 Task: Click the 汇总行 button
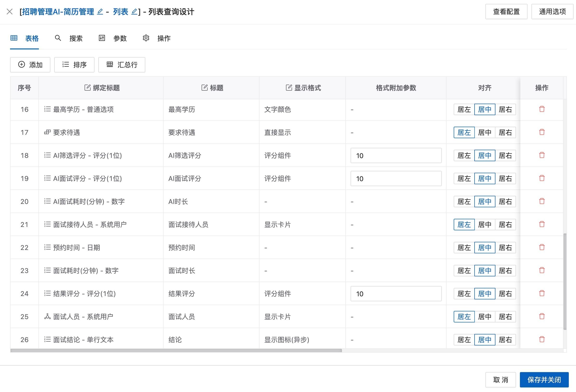coord(122,65)
